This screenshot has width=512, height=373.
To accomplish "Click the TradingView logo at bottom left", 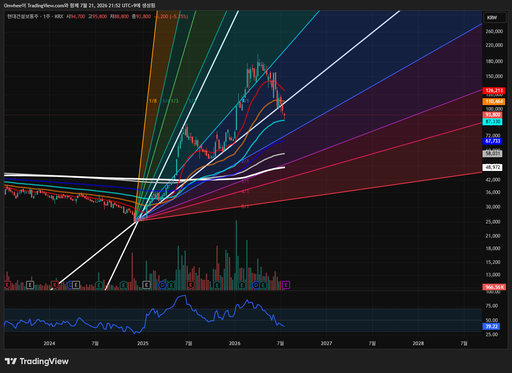I will point(37,361).
